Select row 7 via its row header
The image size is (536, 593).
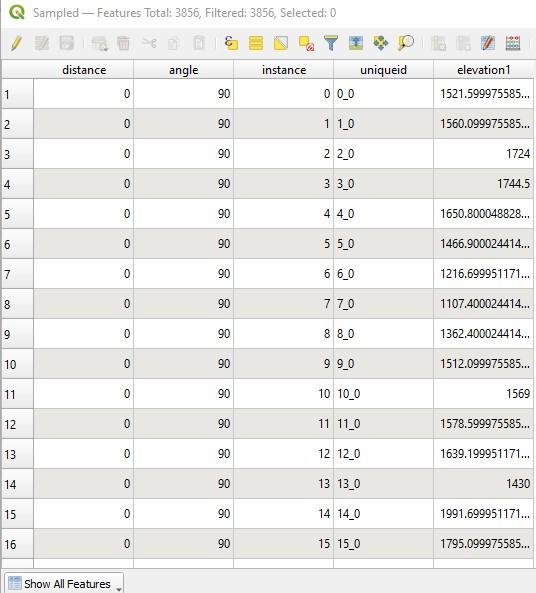(x=17, y=274)
